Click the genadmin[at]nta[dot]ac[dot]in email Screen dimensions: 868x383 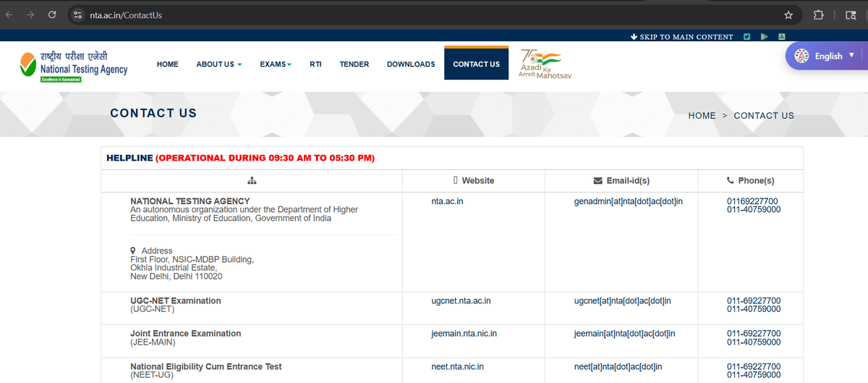(629, 201)
